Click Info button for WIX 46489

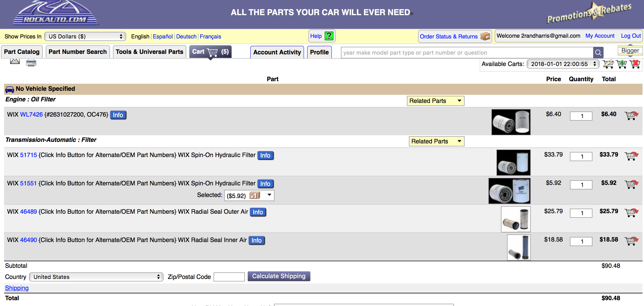(x=258, y=212)
